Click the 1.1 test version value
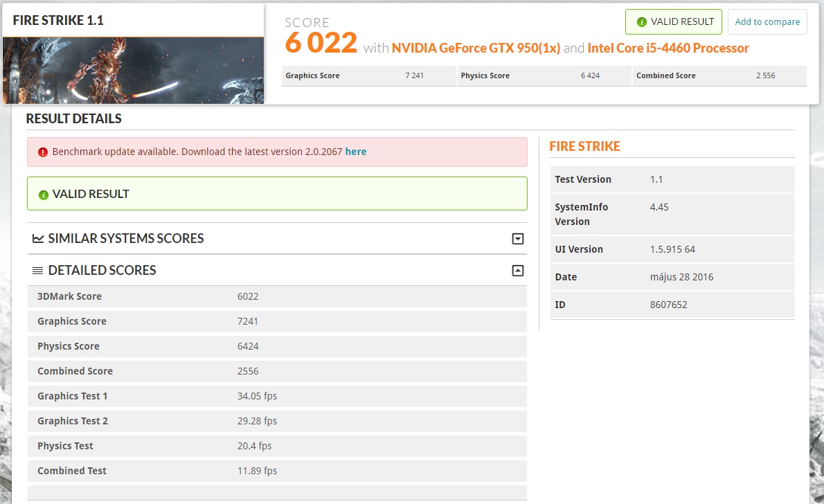Image resolution: width=824 pixels, height=504 pixels. 656,179
